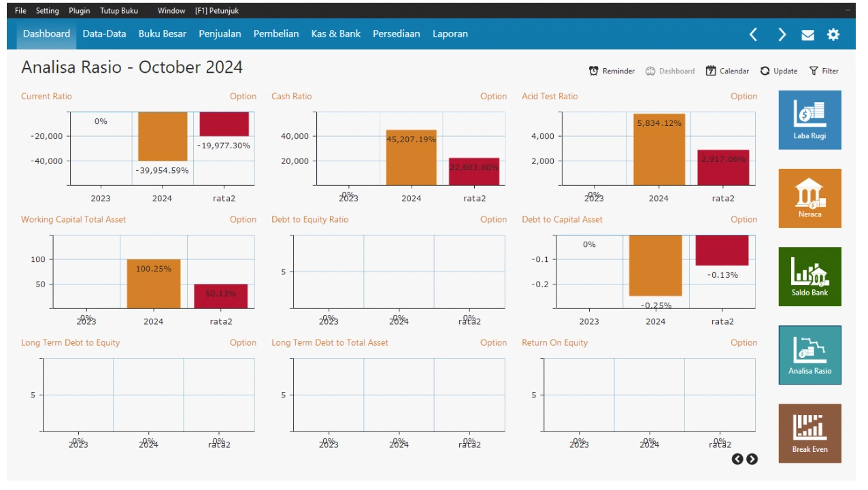The width and height of the screenshot is (868, 490).
Task: Open settings via the gear icon
Action: (x=833, y=35)
